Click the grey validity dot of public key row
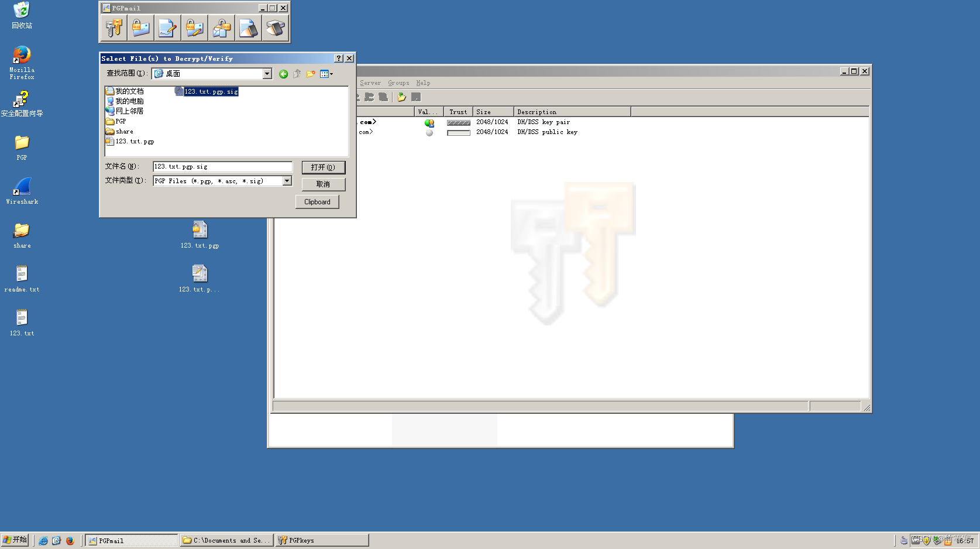The image size is (980, 549). tap(429, 133)
